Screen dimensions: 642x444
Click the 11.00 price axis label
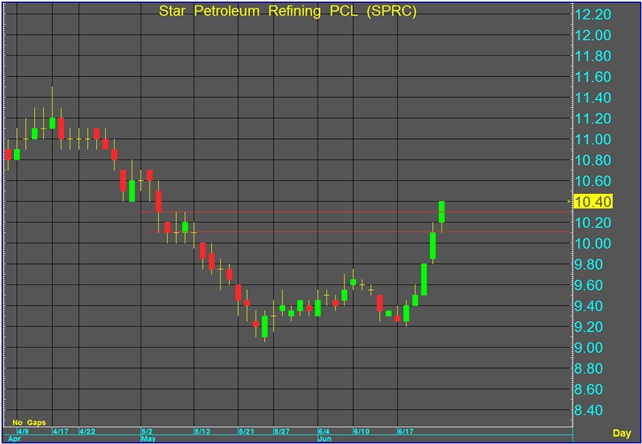click(593, 140)
